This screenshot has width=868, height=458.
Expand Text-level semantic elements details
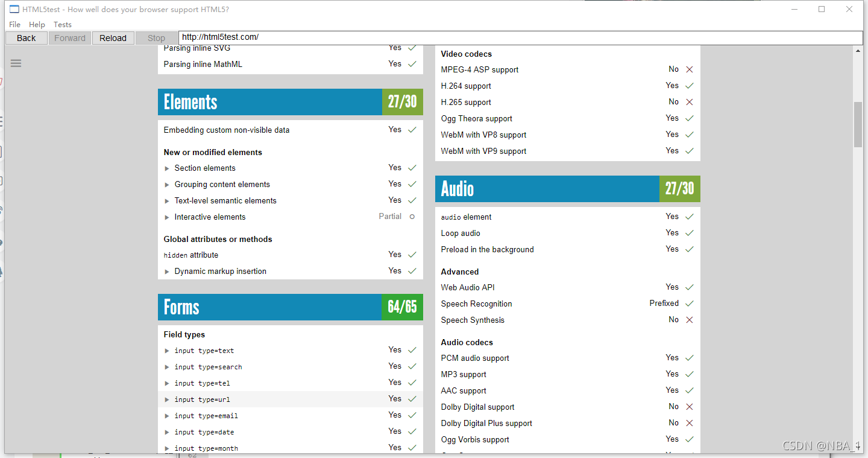click(x=167, y=201)
